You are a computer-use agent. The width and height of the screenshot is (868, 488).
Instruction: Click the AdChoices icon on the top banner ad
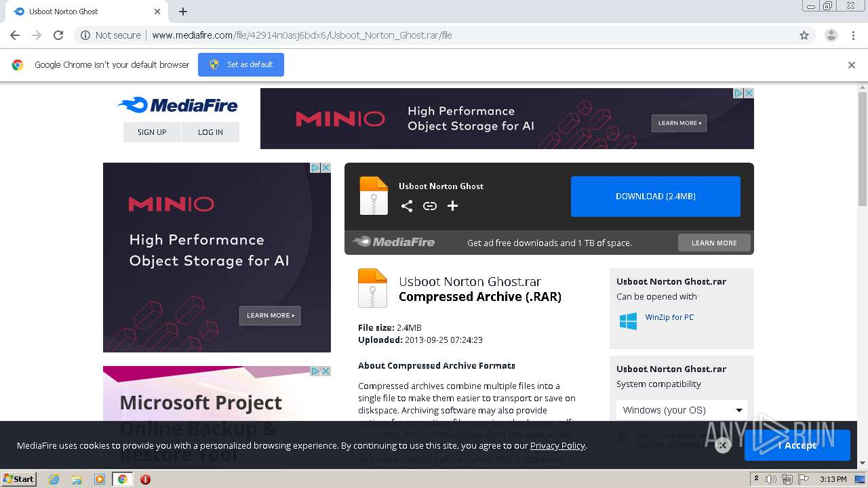pyautogui.click(x=738, y=93)
